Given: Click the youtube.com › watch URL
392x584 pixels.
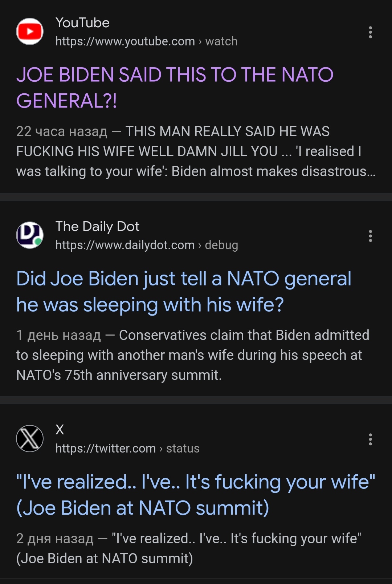Looking at the screenshot, I should click(x=146, y=41).
